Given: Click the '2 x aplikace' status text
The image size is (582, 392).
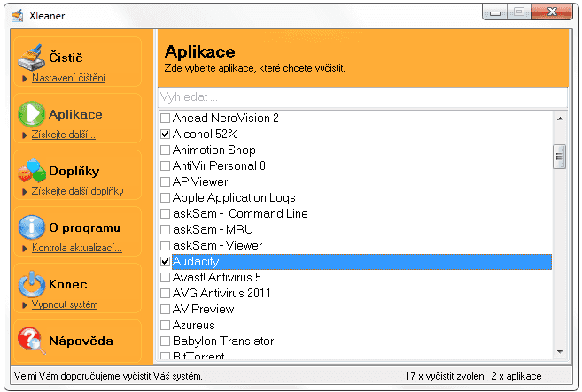Looking at the screenshot, I should 516,376.
